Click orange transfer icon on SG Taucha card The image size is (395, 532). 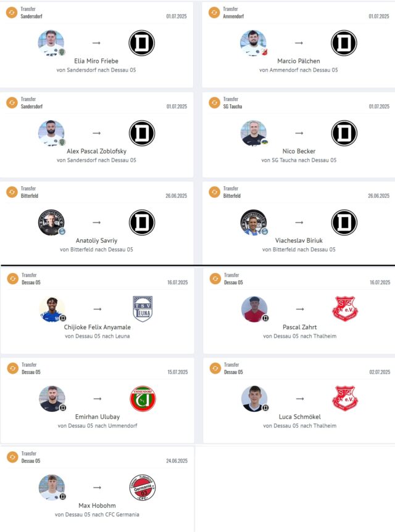tap(214, 102)
